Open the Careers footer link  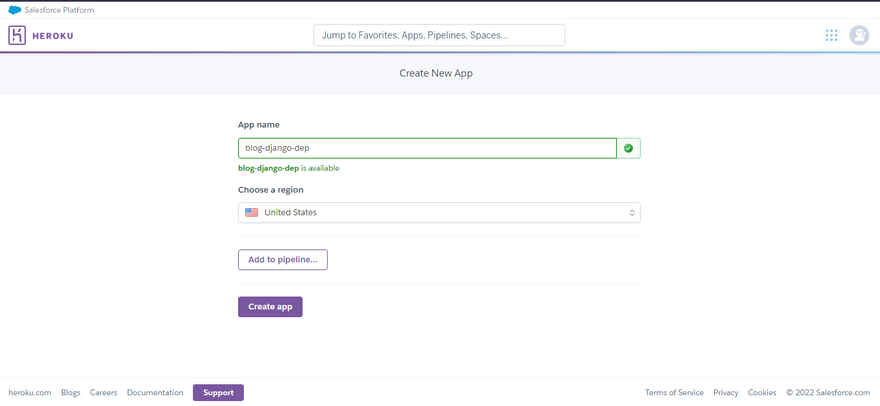click(104, 393)
